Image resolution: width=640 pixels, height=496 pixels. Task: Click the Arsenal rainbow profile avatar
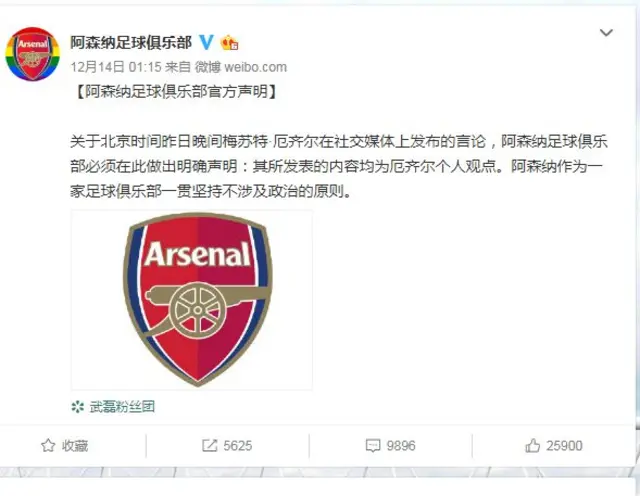(32, 53)
